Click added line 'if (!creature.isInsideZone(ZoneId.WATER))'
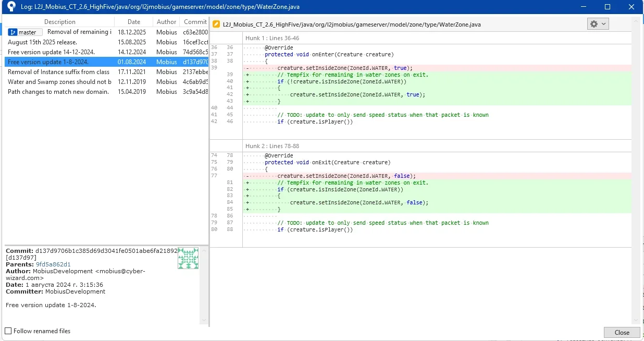 click(x=437, y=81)
